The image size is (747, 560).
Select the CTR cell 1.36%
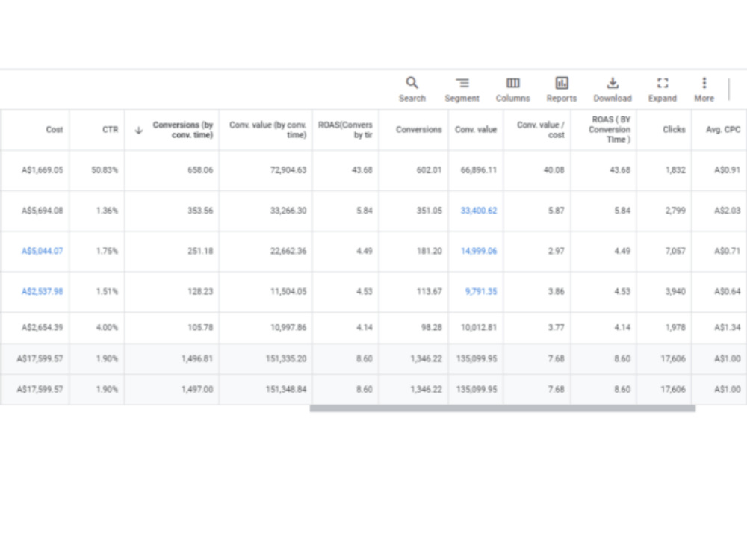107,211
